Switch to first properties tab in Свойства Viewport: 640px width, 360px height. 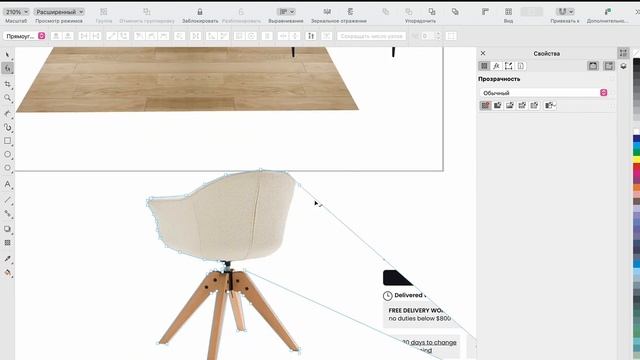[x=484, y=66]
